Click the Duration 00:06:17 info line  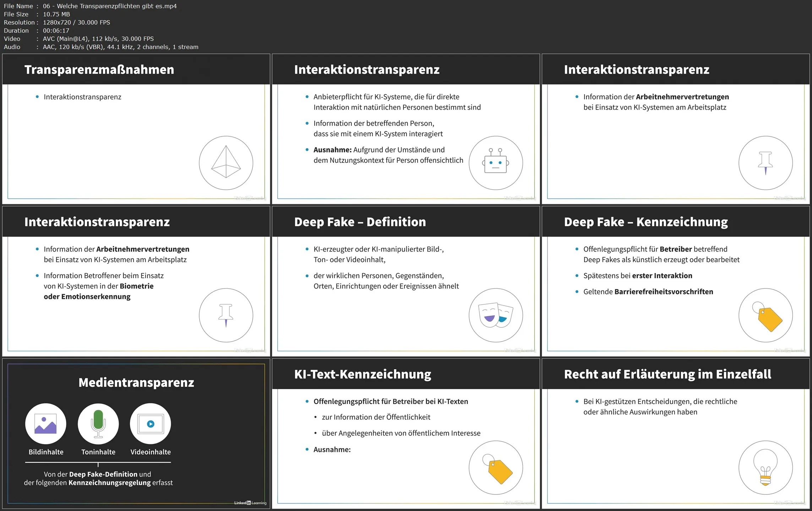pyautogui.click(x=37, y=31)
